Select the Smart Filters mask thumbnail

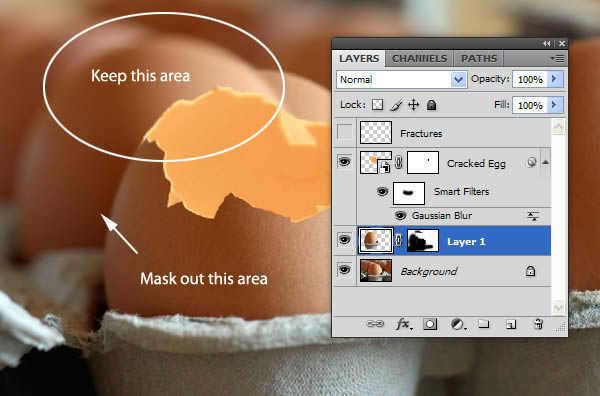tap(409, 193)
